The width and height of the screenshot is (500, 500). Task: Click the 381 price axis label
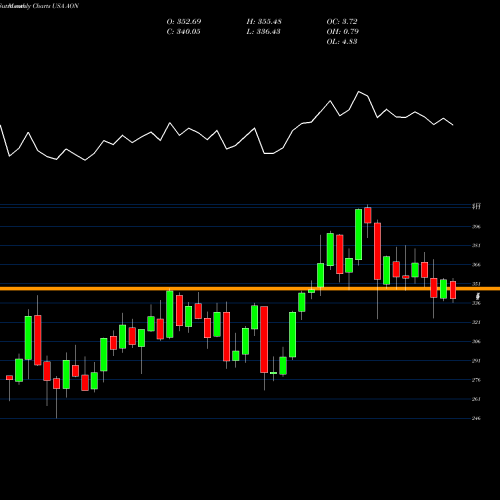tap(476, 246)
